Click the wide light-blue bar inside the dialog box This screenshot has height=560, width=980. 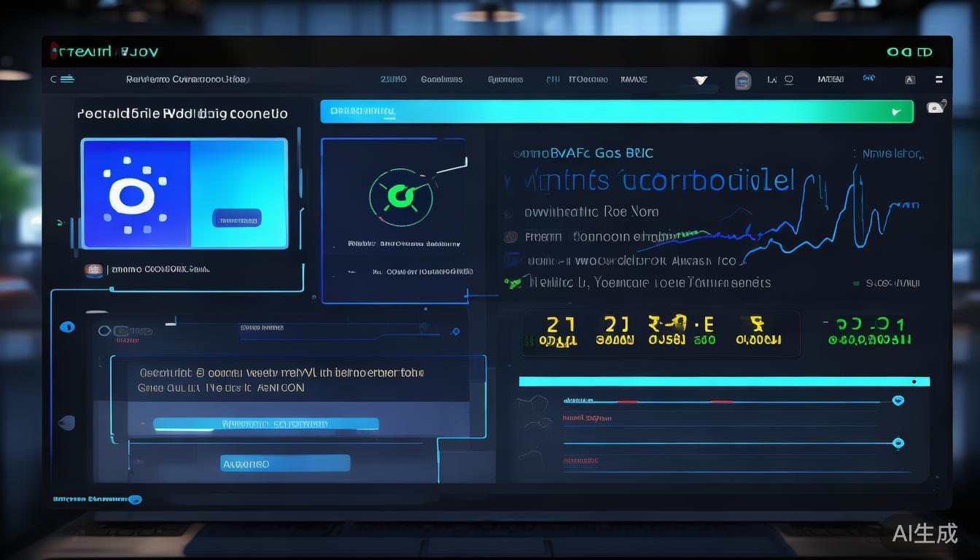point(266,424)
